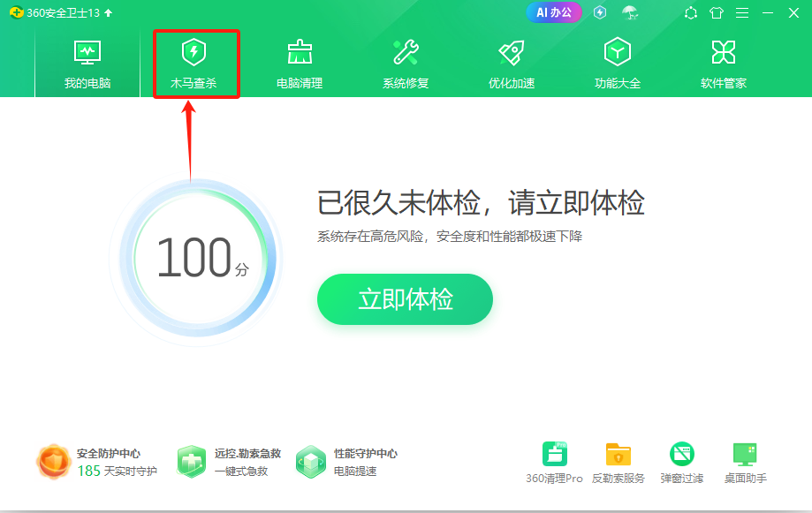Open the 软件管家 tab
Screen dimensions: 812x513
(724, 64)
